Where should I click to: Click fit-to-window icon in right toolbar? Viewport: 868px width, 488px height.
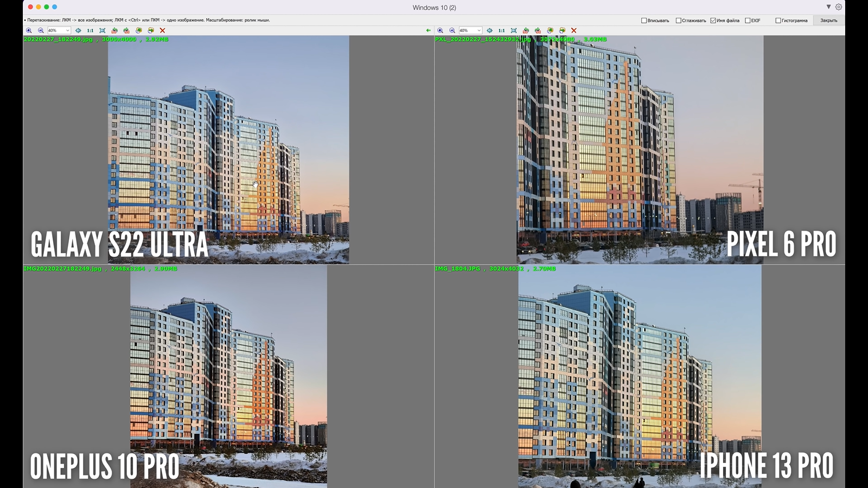(x=514, y=30)
